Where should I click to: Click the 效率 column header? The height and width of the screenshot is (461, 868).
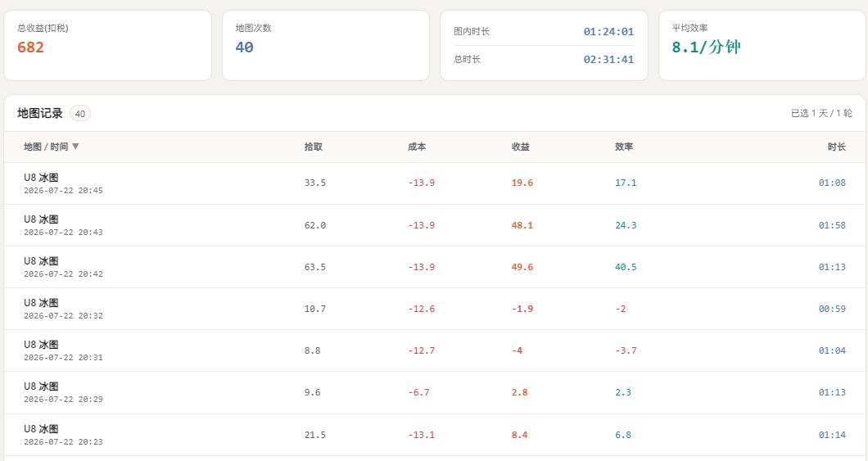point(624,147)
